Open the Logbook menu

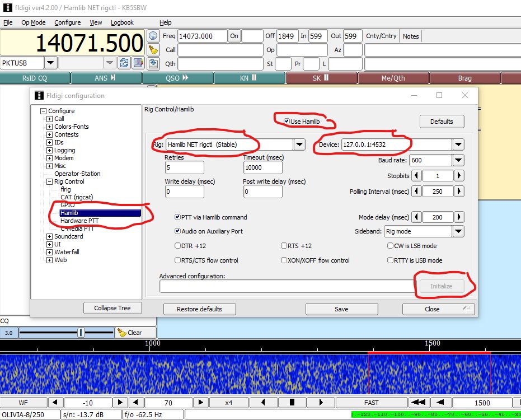[x=122, y=22]
